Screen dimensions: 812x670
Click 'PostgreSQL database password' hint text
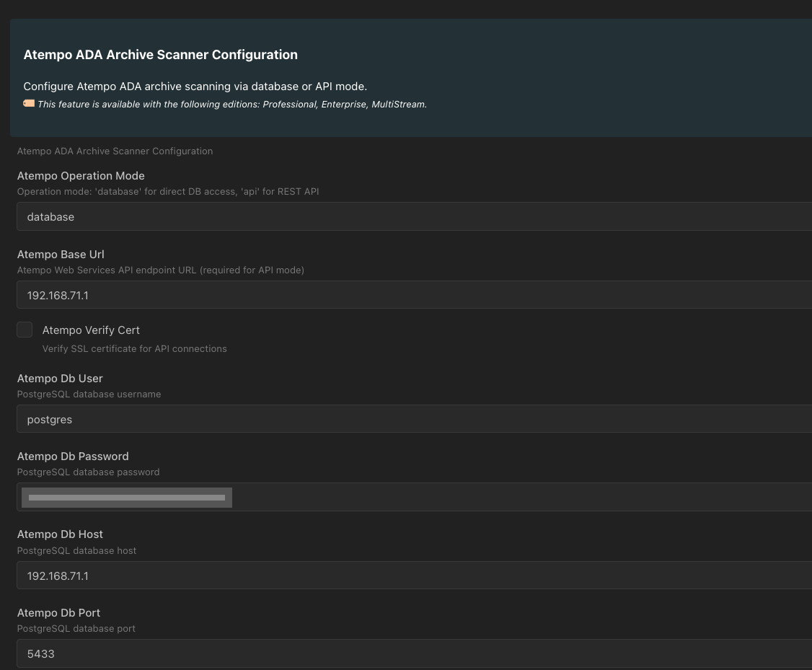pyautogui.click(x=89, y=472)
